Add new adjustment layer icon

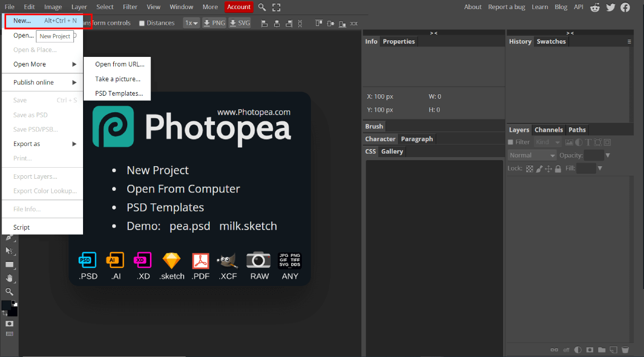click(578, 350)
